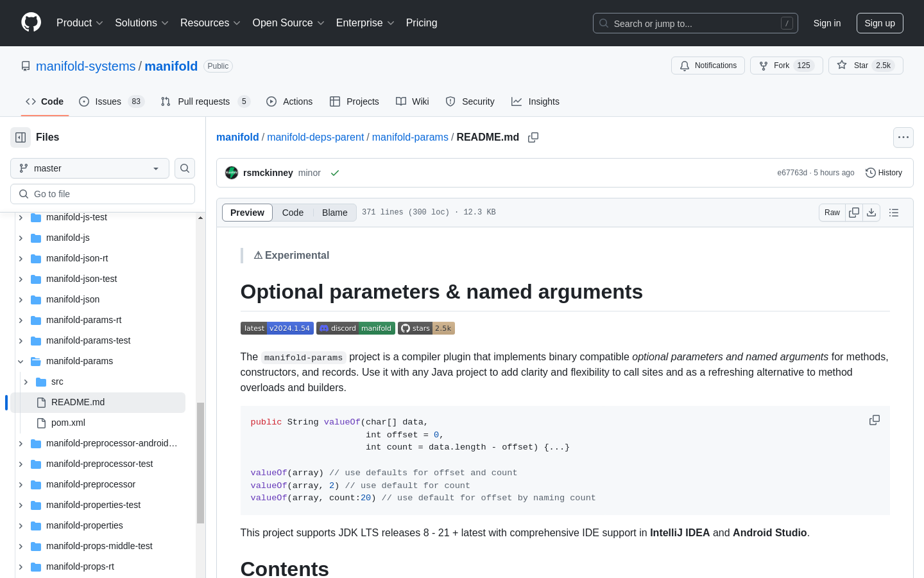The image size is (924, 578).
Task: Expand manifold-props-rt folder chevron
Action: point(21,566)
